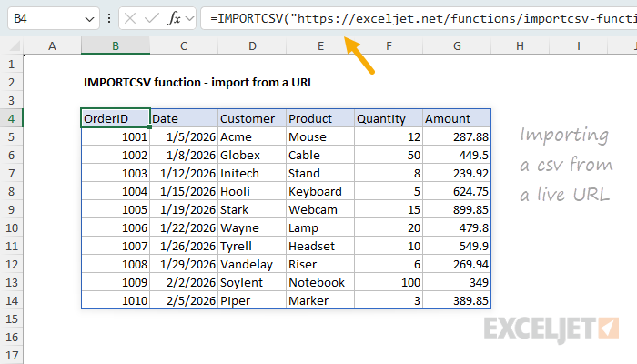Viewport: 637px width, 364px height.
Task: Select column D header
Action: point(252,45)
